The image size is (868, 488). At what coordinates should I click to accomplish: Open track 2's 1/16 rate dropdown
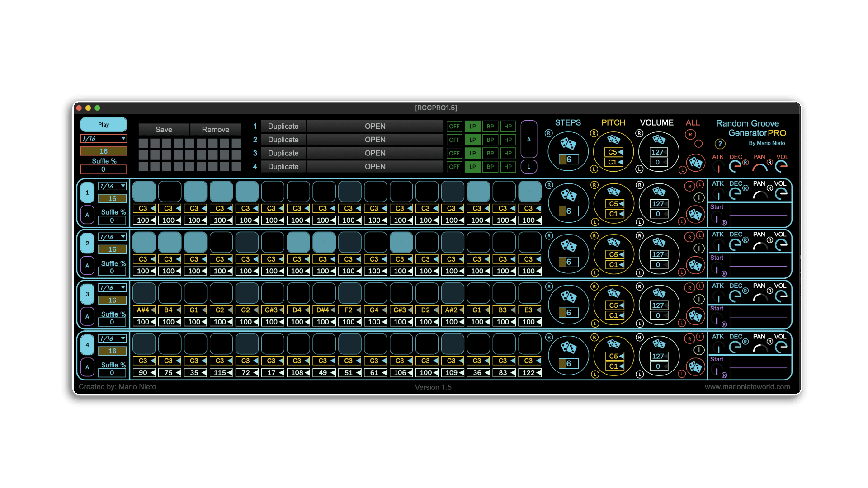[x=112, y=237]
